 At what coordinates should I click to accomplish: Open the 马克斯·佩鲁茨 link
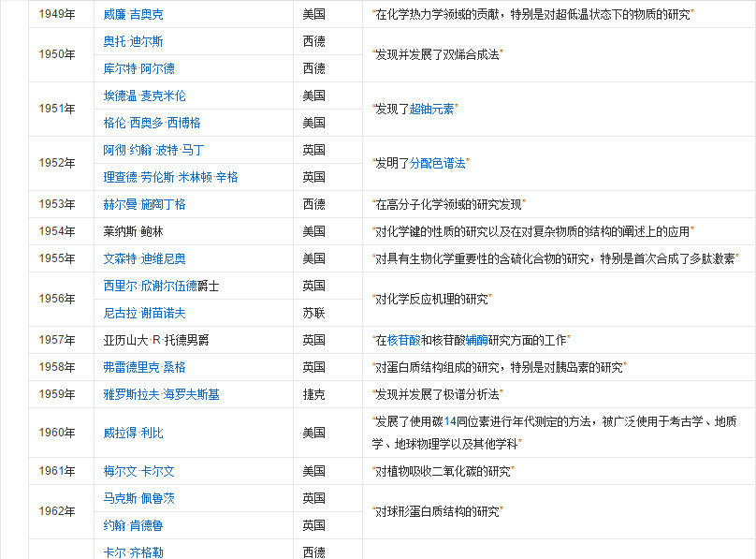[x=138, y=498]
